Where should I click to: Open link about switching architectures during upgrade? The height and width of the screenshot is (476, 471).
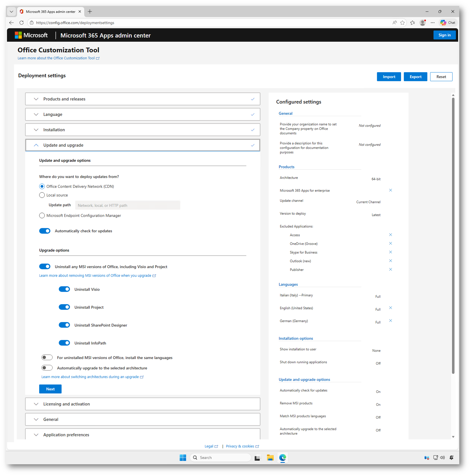click(x=92, y=377)
